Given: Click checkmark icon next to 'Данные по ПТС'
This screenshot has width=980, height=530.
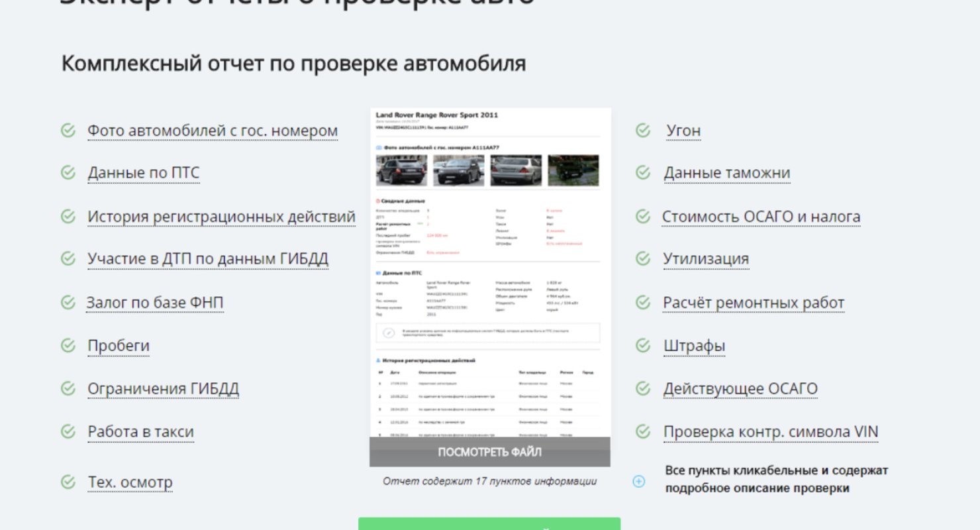Looking at the screenshot, I should (68, 172).
